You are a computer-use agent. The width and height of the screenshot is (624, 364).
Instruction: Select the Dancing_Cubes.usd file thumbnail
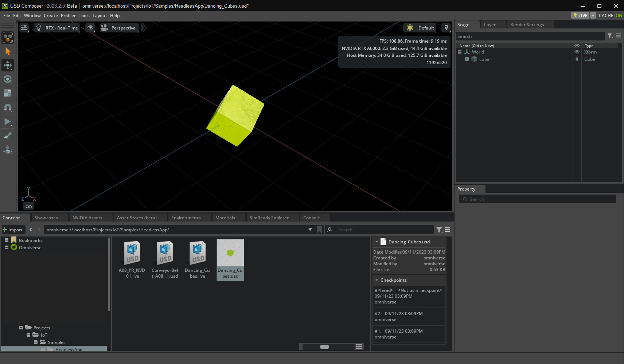pyautogui.click(x=230, y=260)
